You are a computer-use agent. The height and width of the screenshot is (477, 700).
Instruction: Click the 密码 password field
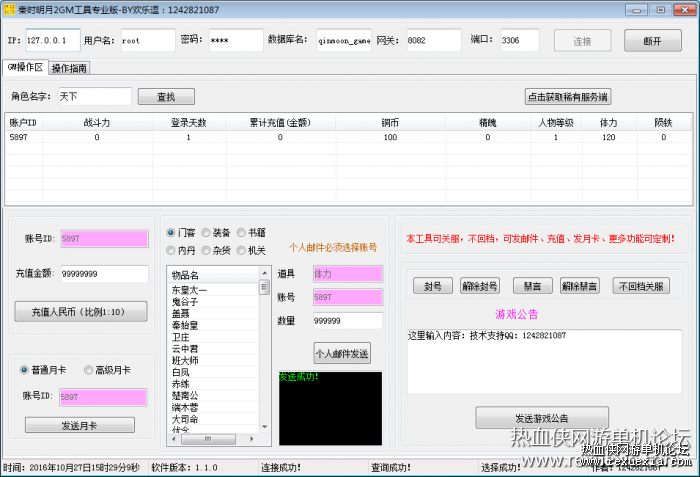pyautogui.click(x=236, y=40)
